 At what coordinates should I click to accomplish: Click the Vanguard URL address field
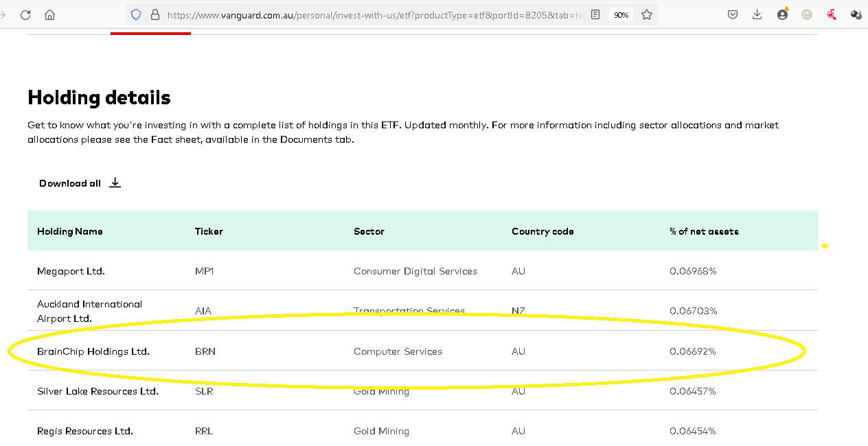[x=376, y=14]
